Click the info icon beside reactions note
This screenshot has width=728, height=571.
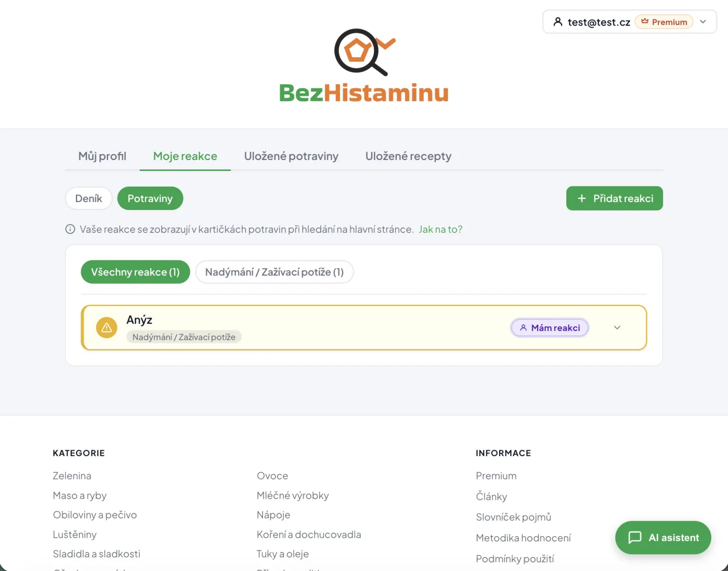click(x=70, y=229)
